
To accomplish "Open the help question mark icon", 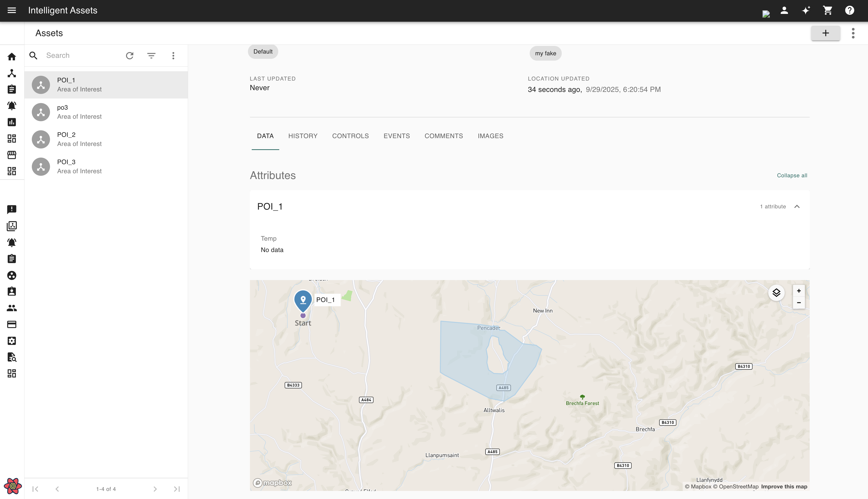I will click(x=850, y=10).
